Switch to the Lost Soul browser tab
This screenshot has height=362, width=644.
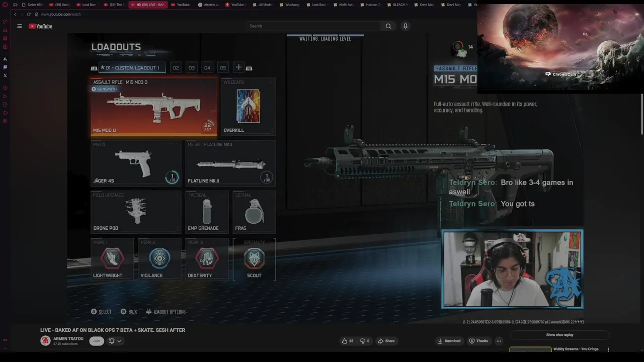click(x=316, y=5)
